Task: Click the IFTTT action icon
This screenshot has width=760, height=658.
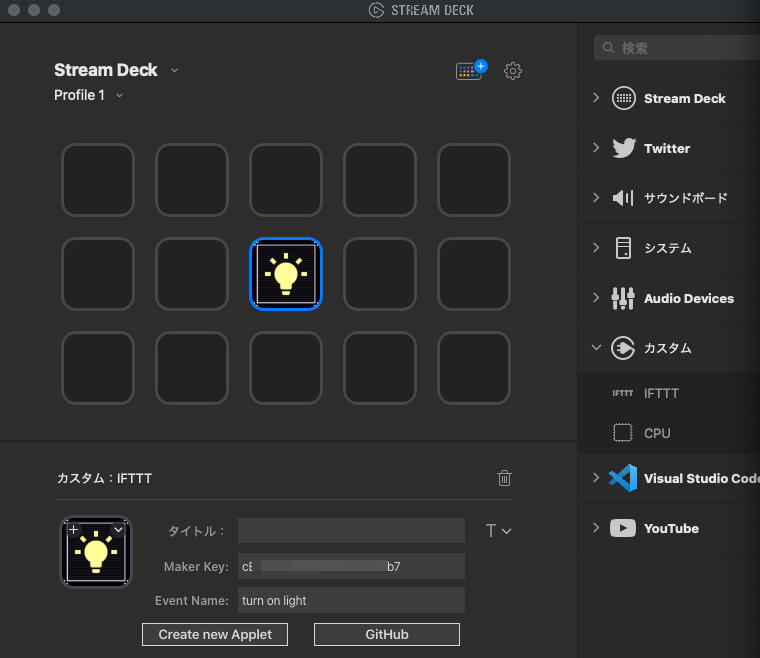Action: 623,393
